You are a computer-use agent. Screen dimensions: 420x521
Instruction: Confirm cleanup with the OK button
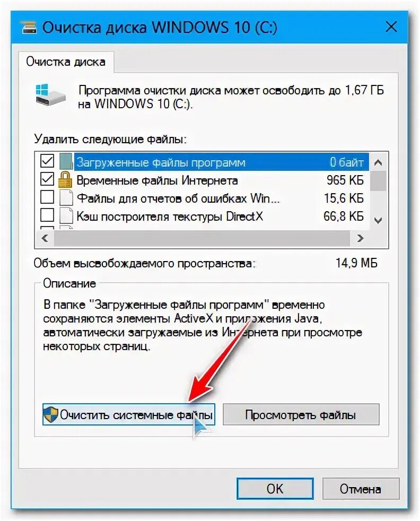(x=275, y=489)
